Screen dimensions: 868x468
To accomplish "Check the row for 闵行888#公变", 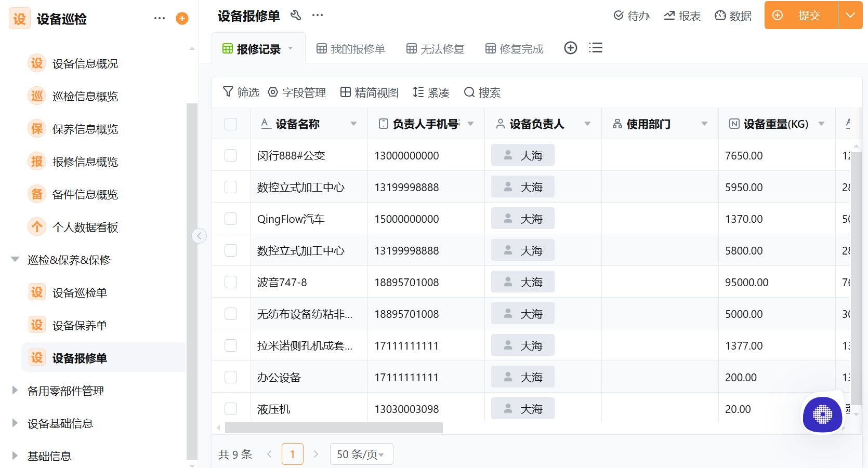I will [231, 155].
